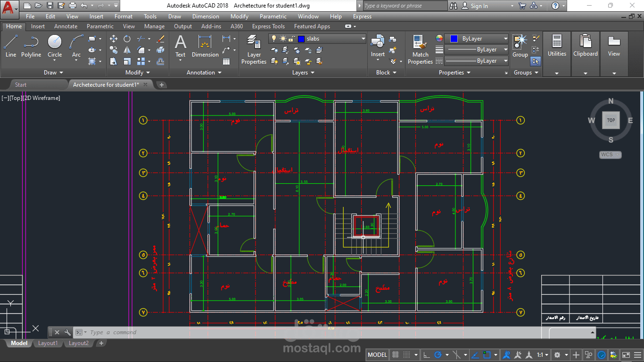Toggle object snap tracking in status bar
This screenshot has width=644, height=362.
pos(475,355)
